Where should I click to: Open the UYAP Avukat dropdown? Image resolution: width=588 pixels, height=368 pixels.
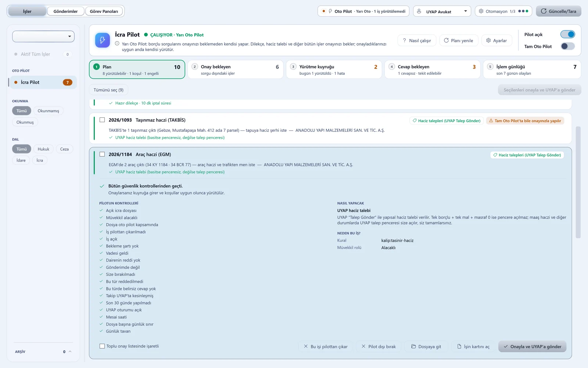pyautogui.click(x=442, y=11)
